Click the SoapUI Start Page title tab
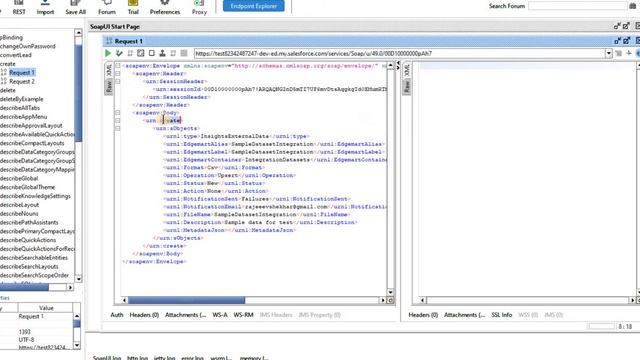This screenshot has height=360, width=640. [x=115, y=26]
